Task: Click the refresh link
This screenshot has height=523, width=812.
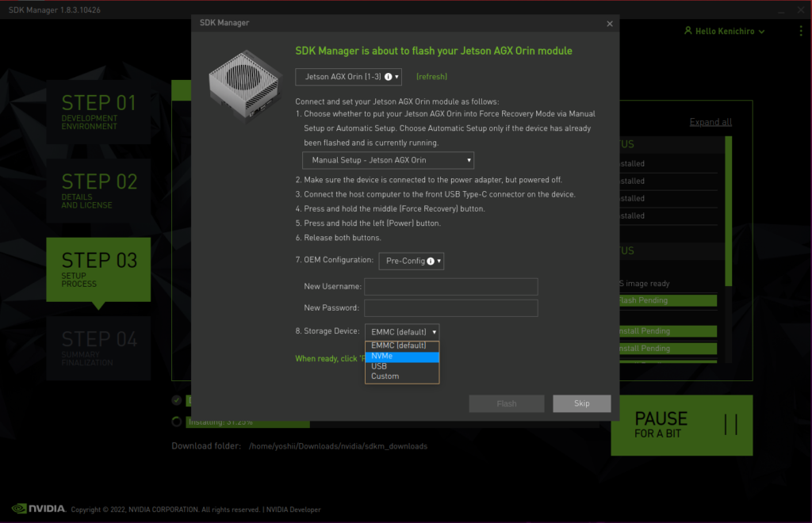Action: (432, 77)
